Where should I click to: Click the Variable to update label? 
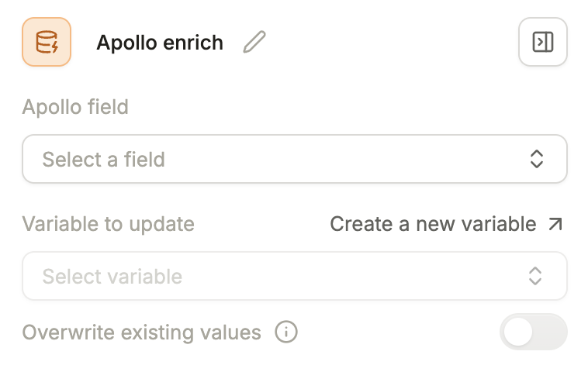(108, 224)
